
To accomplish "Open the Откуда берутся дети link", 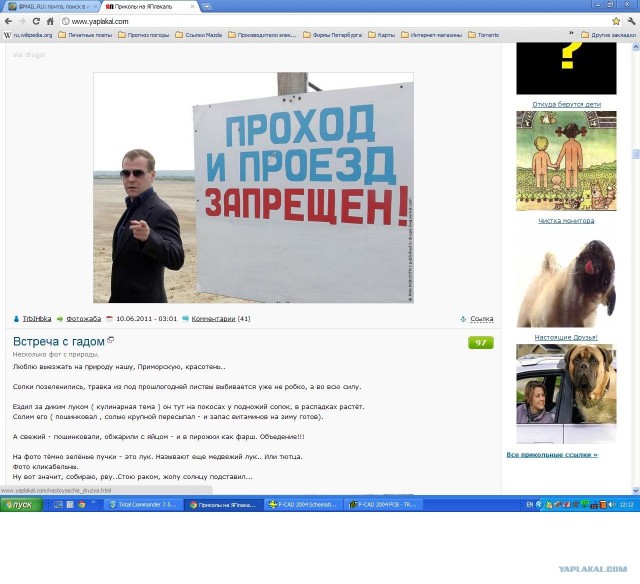I will point(567,104).
